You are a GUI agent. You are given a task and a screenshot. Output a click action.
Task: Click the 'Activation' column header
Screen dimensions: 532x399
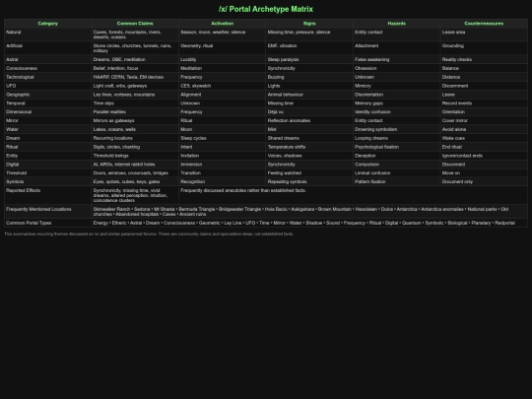tap(223, 24)
